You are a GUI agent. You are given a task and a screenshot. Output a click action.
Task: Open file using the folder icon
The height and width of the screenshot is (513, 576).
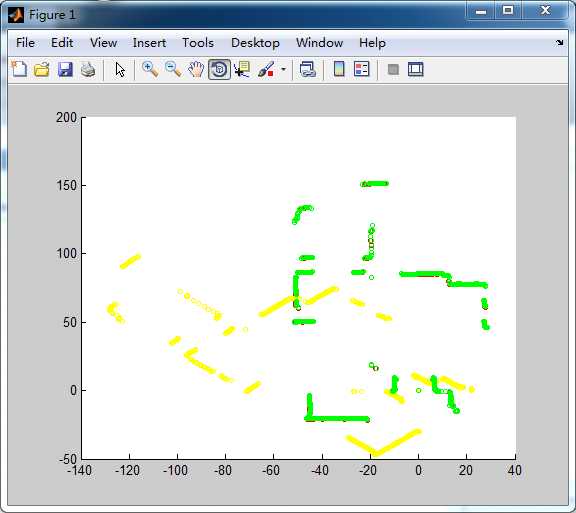(42, 69)
